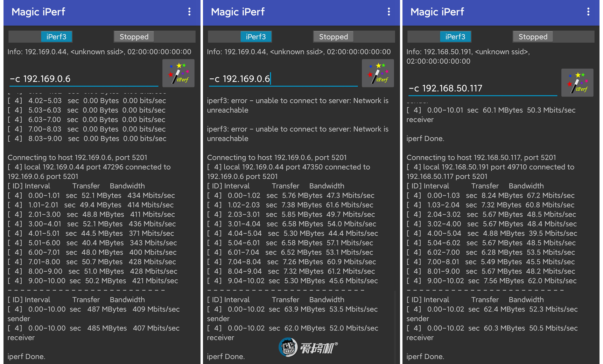Select iperf Done text at bottom of left panel
Image resolution: width=603 pixels, height=364 pixels.
pyautogui.click(x=27, y=357)
